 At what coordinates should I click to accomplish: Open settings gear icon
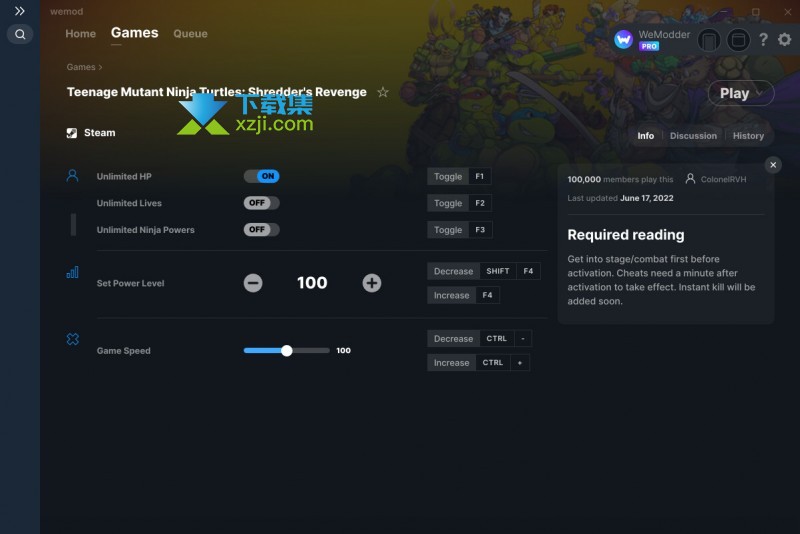pyautogui.click(x=785, y=39)
